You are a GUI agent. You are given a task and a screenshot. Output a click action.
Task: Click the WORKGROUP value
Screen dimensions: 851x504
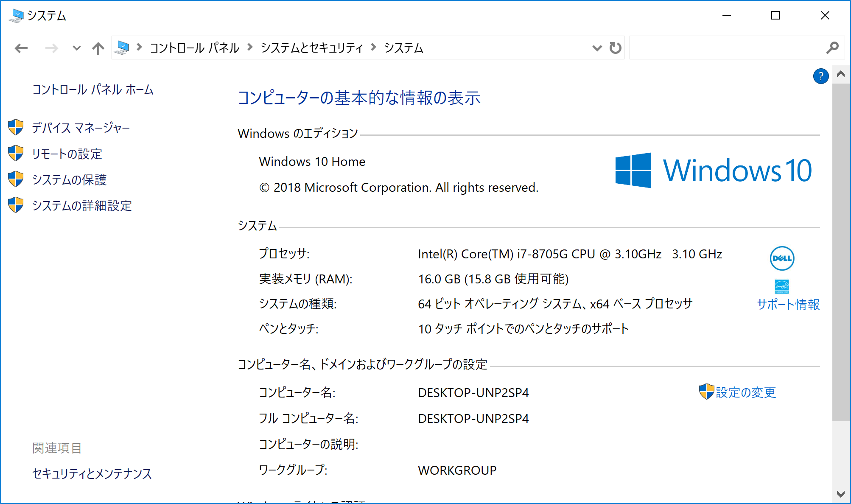[x=457, y=470]
